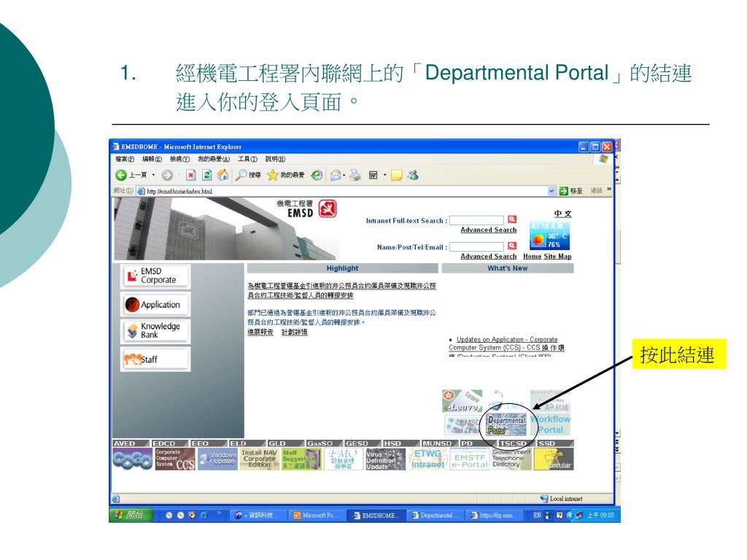747x560 pixels.
Task: Open the EMSD Corporate sidebar button
Action: tap(155, 276)
